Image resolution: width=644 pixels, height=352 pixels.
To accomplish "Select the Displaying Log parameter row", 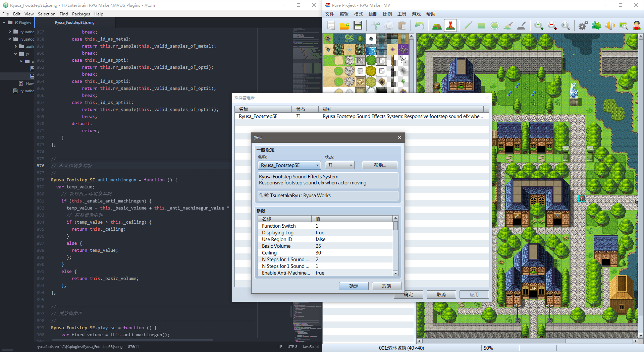I will [x=325, y=233].
